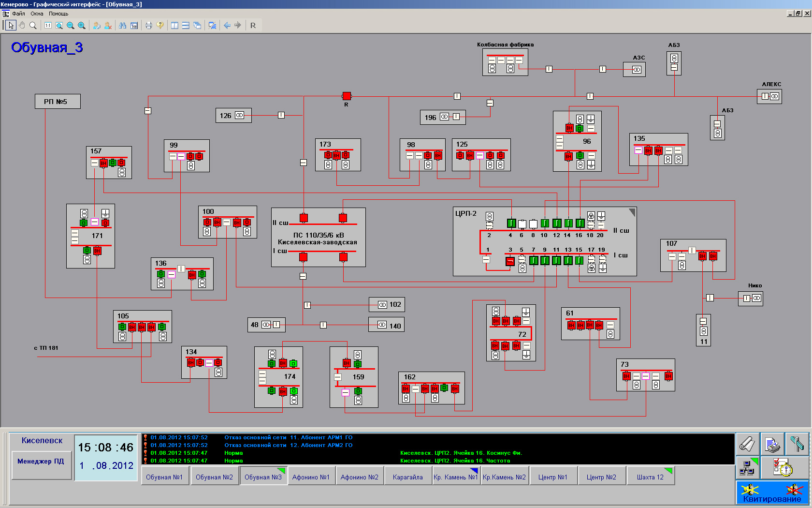This screenshot has width=812, height=508.
Task: Toggle the red R recloser switch
Action: tap(347, 96)
